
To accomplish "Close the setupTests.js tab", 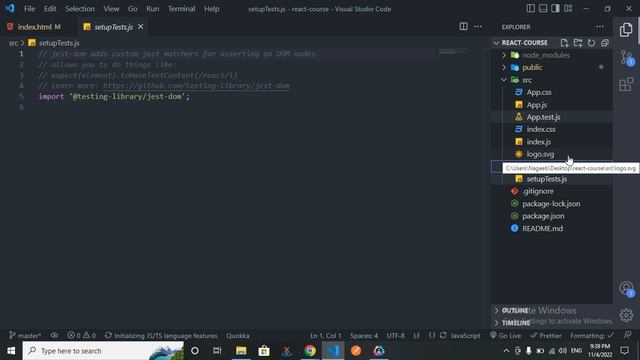I will 140,27.
